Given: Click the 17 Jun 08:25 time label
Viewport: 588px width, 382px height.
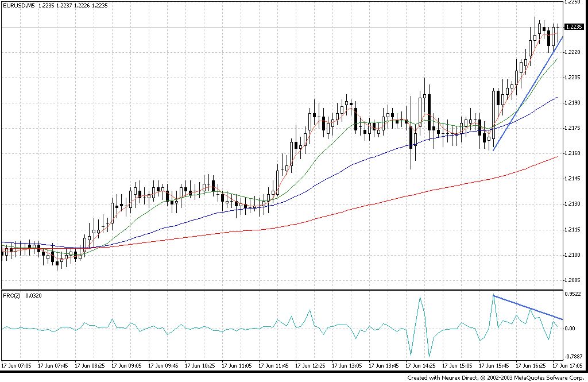Looking at the screenshot, I should tap(90, 365).
